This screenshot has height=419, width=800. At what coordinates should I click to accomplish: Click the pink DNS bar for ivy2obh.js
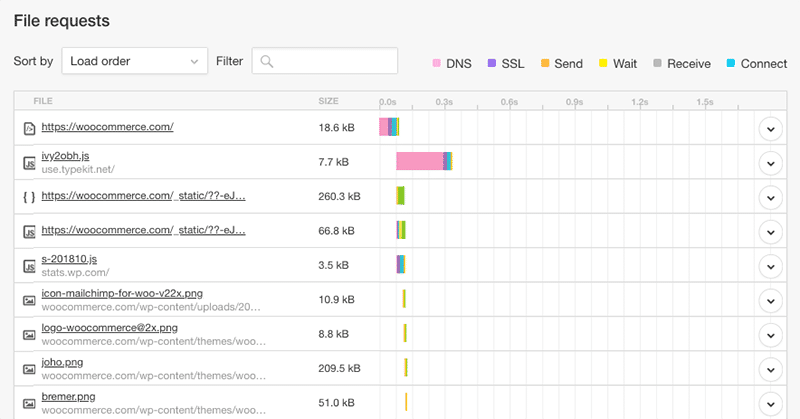click(x=419, y=161)
